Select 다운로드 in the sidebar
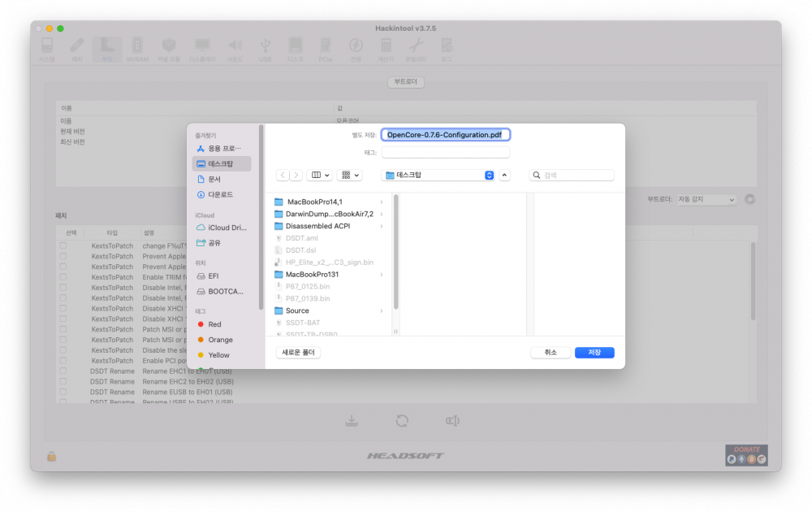This screenshot has width=812, height=512. click(221, 194)
